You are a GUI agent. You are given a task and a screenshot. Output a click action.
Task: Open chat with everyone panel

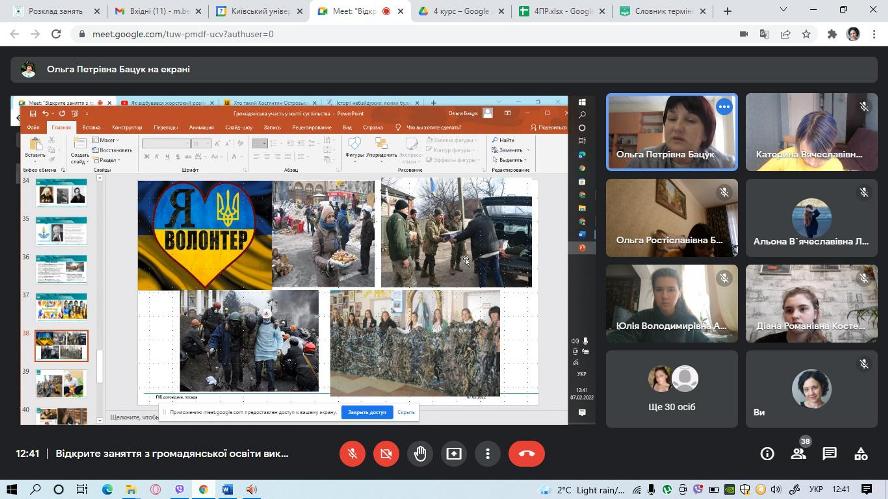(829, 453)
